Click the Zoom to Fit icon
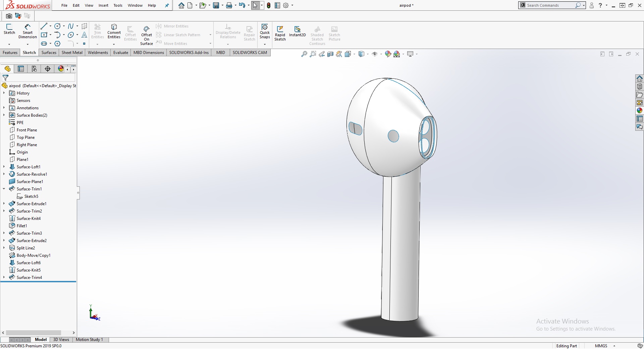 coord(304,54)
